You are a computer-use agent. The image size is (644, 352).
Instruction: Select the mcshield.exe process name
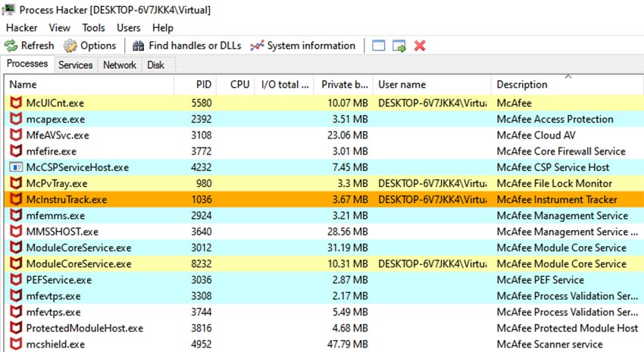coord(55,344)
